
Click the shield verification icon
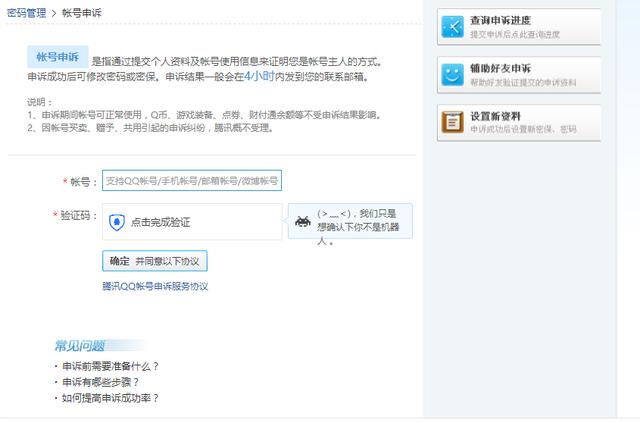pos(117,222)
